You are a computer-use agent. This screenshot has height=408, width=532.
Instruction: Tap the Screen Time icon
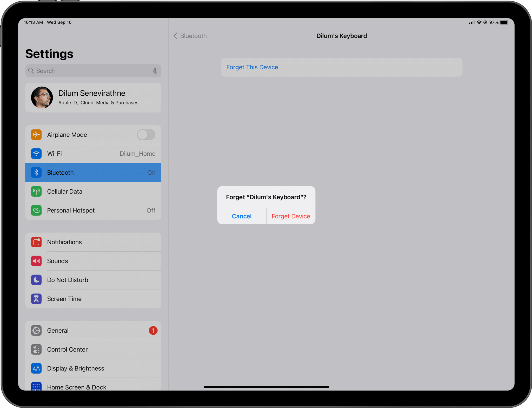(36, 299)
